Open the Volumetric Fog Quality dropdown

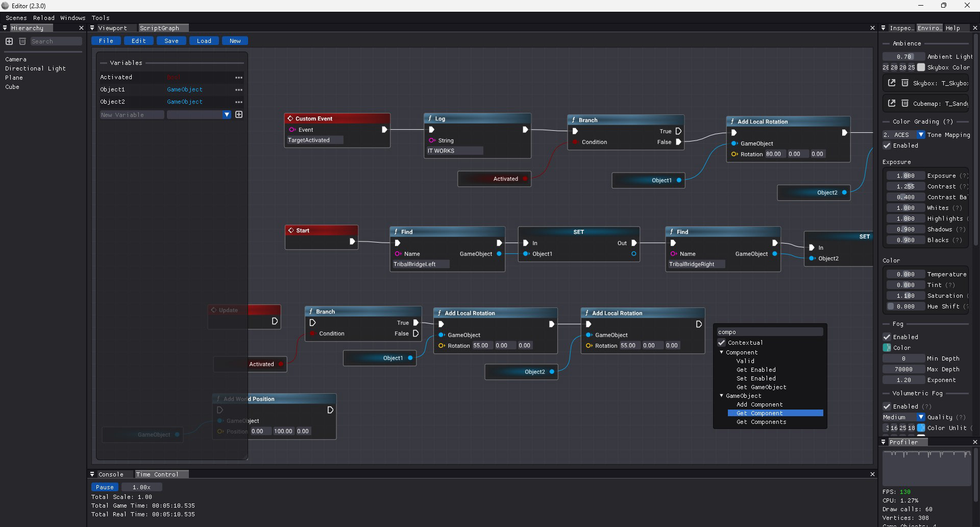[920, 417]
